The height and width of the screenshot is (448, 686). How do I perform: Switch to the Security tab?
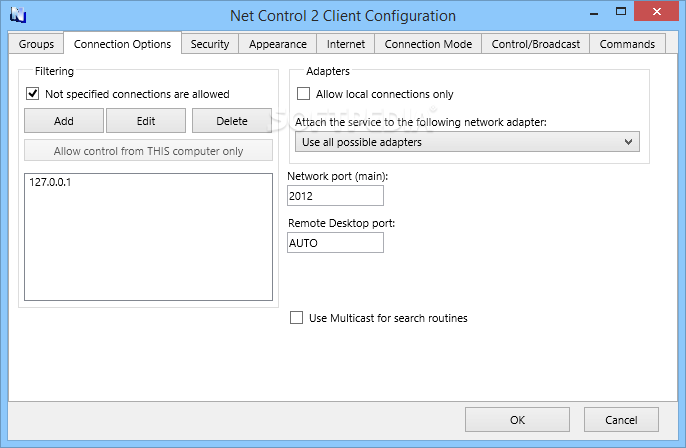[x=210, y=44]
